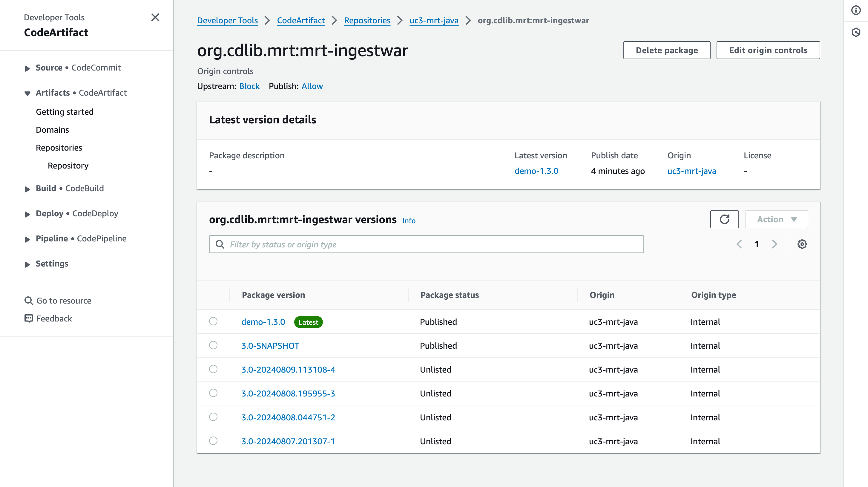Click the filter search magnifier icon
This screenshot has width=868, height=487.
tap(220, 244)
